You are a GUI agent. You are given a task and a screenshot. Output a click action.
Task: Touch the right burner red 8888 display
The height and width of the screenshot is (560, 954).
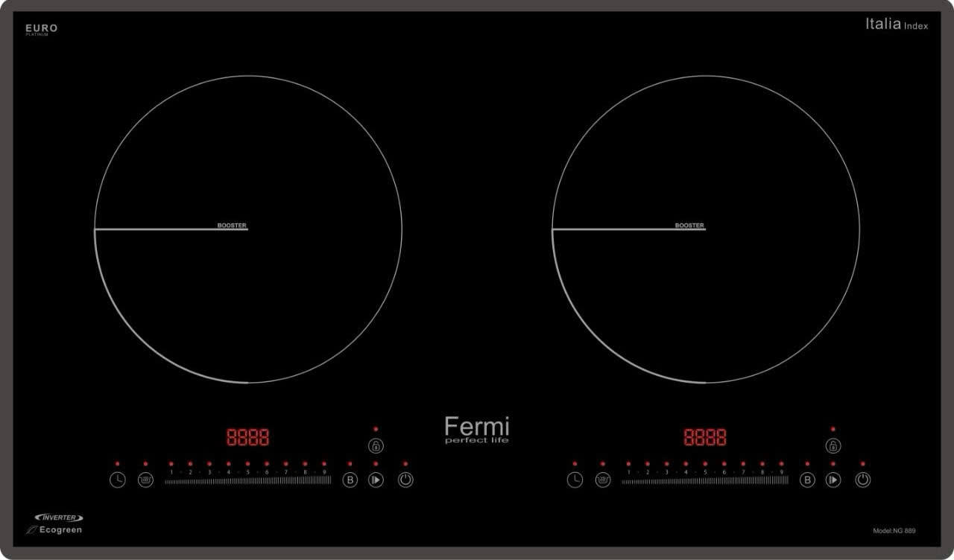[x=705, y=437]
